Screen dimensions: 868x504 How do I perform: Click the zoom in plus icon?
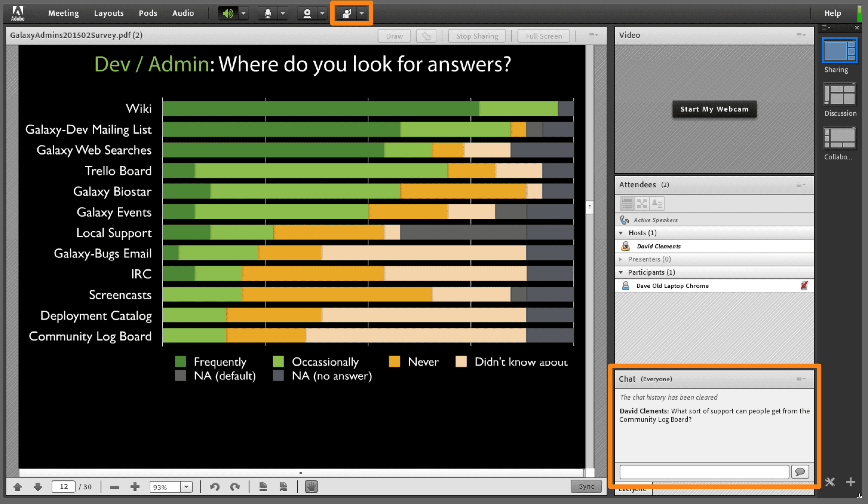pos(135,487)
